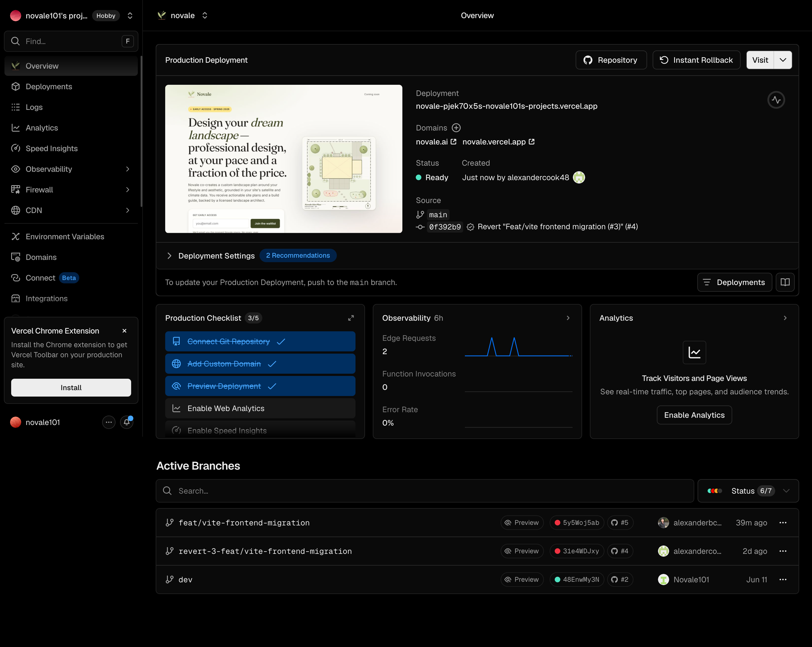Open Integrations in sidebar
812x647 pixels.
(x=71, y=298)
